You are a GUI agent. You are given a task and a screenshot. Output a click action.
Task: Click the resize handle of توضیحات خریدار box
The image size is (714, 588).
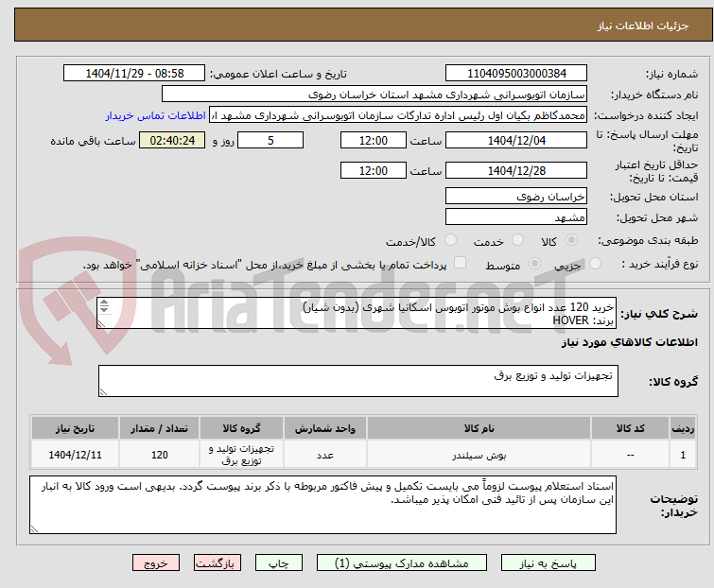point(34,528)
